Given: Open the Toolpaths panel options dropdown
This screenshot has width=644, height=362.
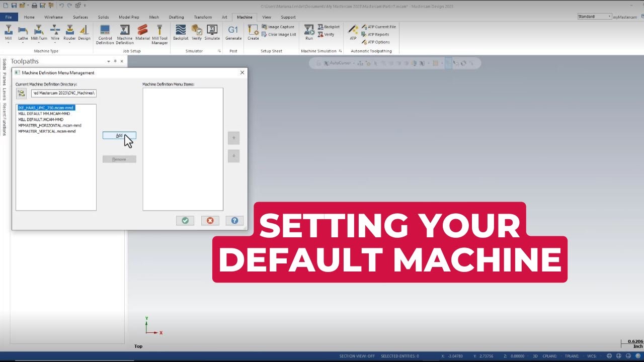Looking at the screenshot, I should (x=109, y=61).
